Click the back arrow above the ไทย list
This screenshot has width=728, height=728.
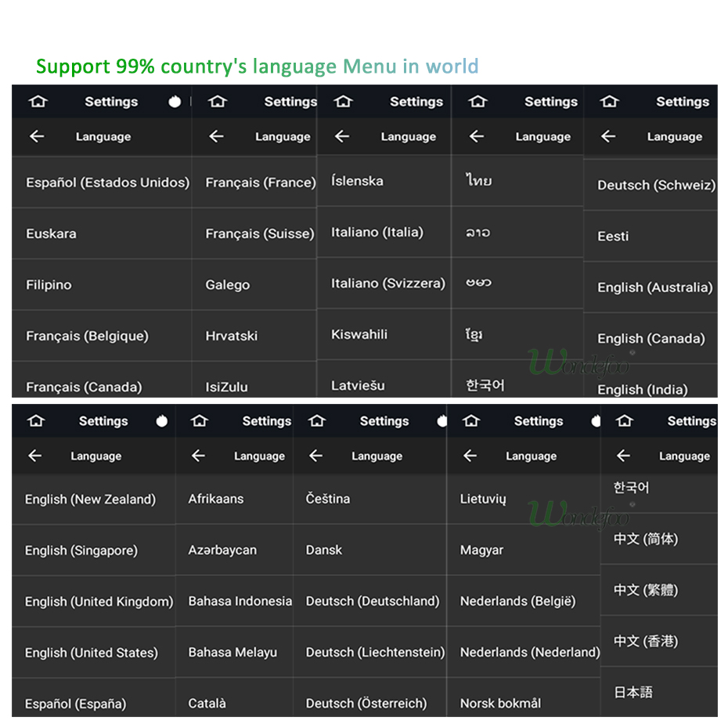(476, 136)
